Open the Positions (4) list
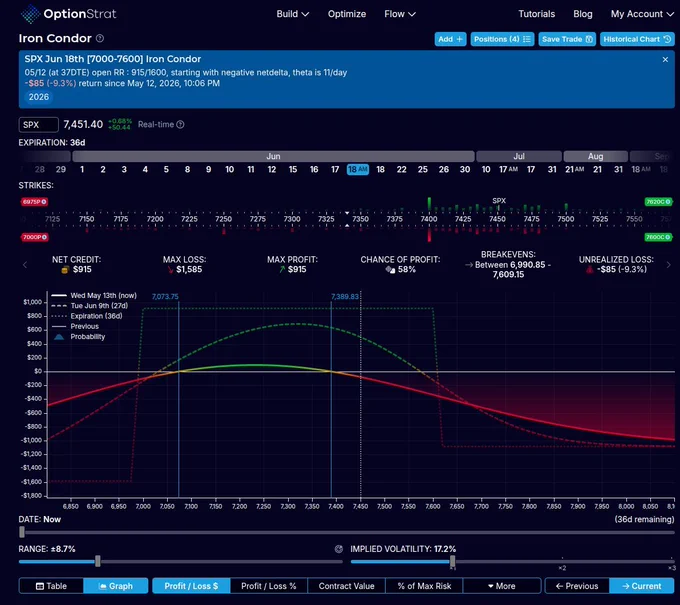680x605 pixels. [502, 39]
